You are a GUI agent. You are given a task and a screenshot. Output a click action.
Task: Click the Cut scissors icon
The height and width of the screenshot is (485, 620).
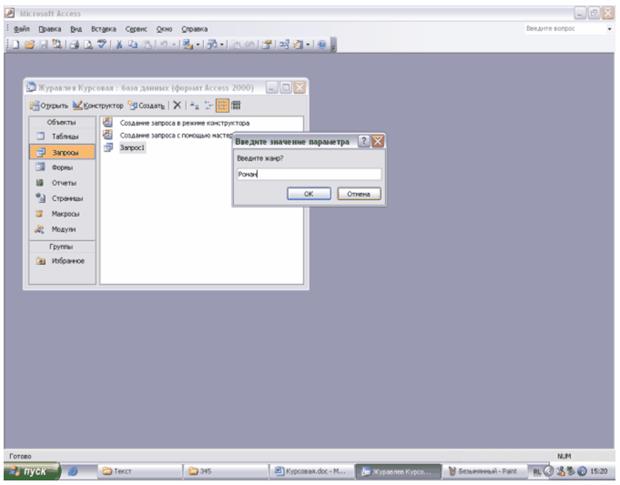point(118,44)
